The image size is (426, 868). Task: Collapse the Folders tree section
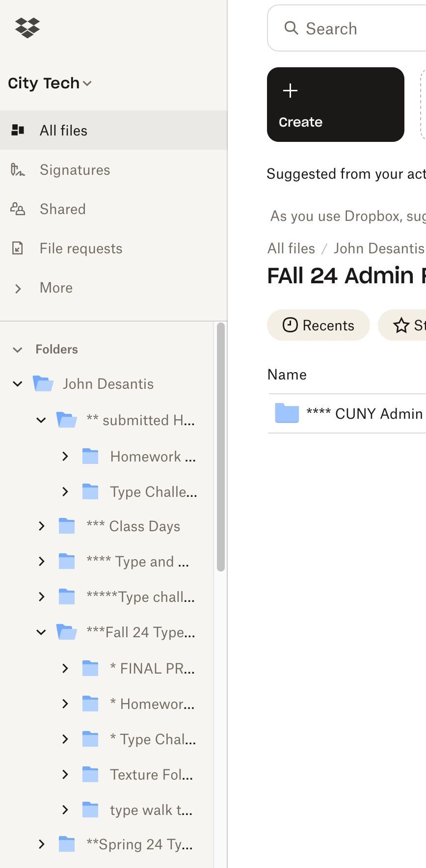(18, 350)
